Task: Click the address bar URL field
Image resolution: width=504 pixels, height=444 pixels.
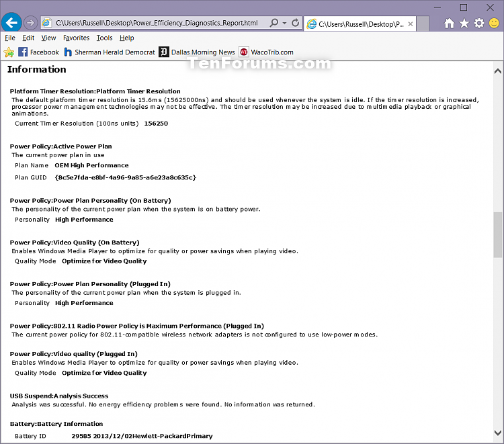Action: [x=157, y=23]
